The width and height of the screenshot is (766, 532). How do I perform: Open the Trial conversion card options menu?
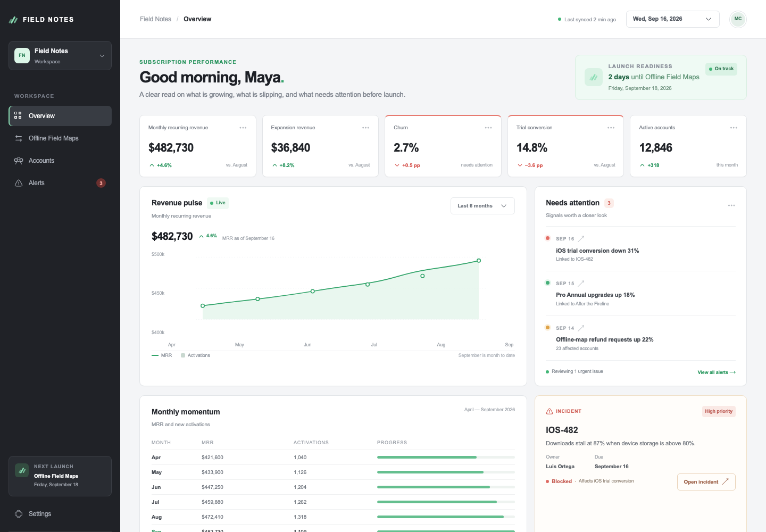coord(611,128)
